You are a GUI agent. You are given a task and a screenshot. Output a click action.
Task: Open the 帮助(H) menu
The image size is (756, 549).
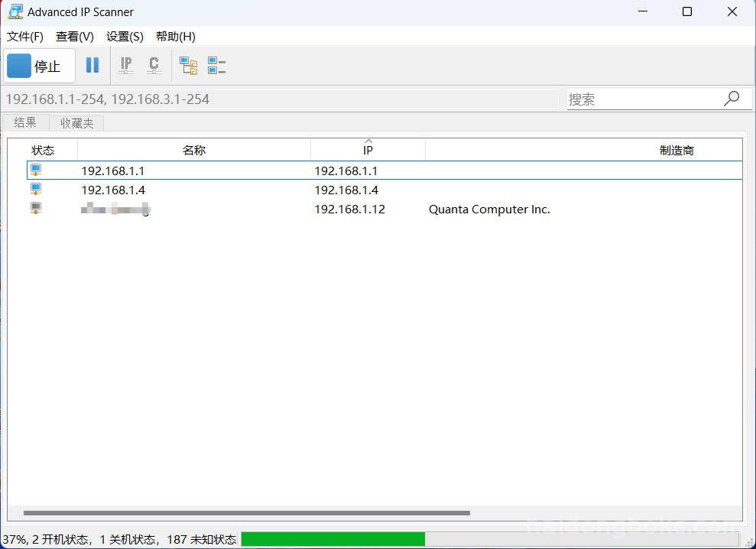(176, 37)
